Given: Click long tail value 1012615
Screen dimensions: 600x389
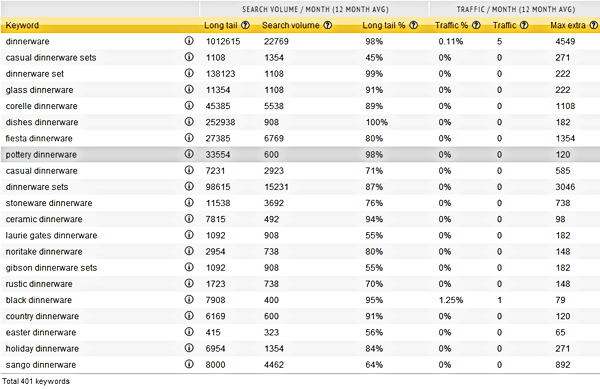Looking at the screenshot, I should tap(223, 41).
